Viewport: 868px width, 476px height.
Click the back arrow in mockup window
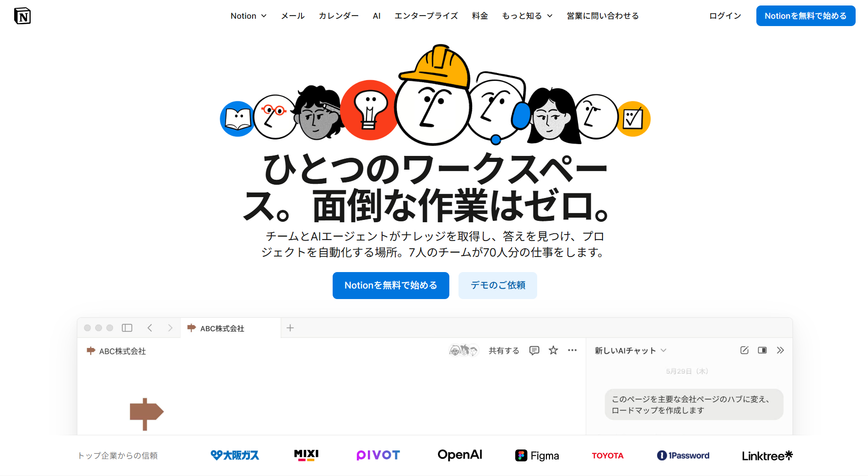[x=150, y=328]
